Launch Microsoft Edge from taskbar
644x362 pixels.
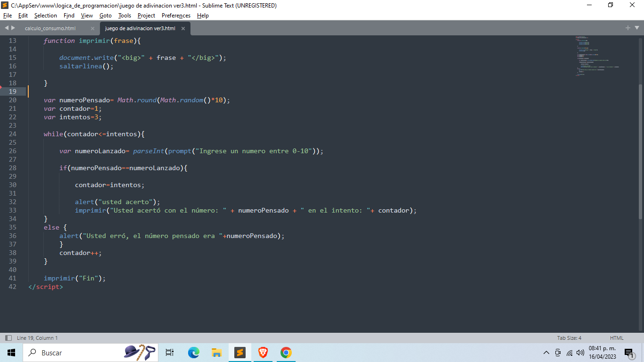pyautogui.click(x=193, y=353)
